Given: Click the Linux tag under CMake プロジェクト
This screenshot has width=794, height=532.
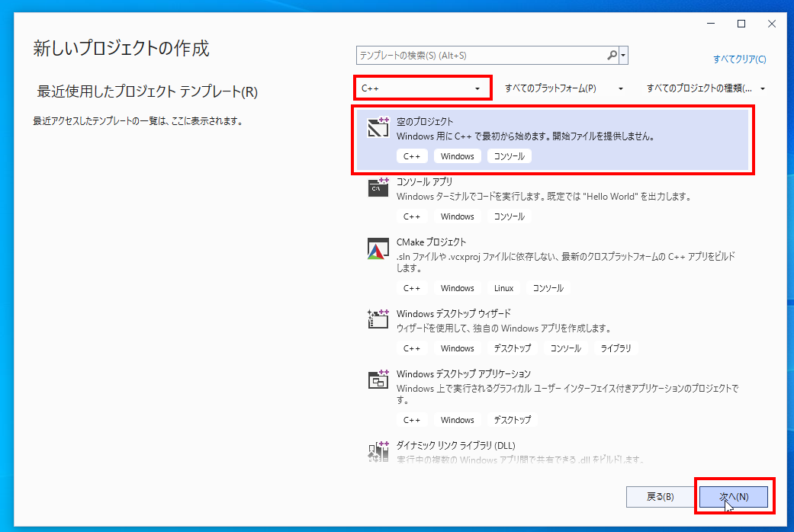Looking at the screenshot, I should 504,288.
